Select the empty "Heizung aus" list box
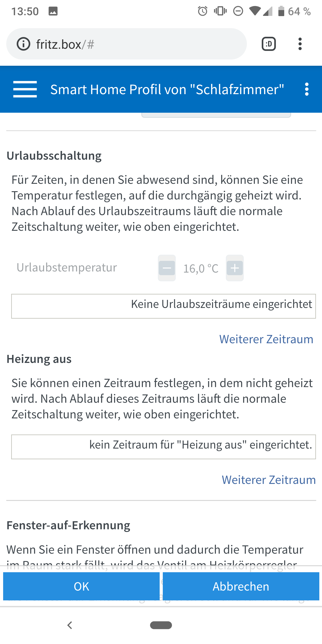The image size is (322, 644). click(x=163, y=447)
